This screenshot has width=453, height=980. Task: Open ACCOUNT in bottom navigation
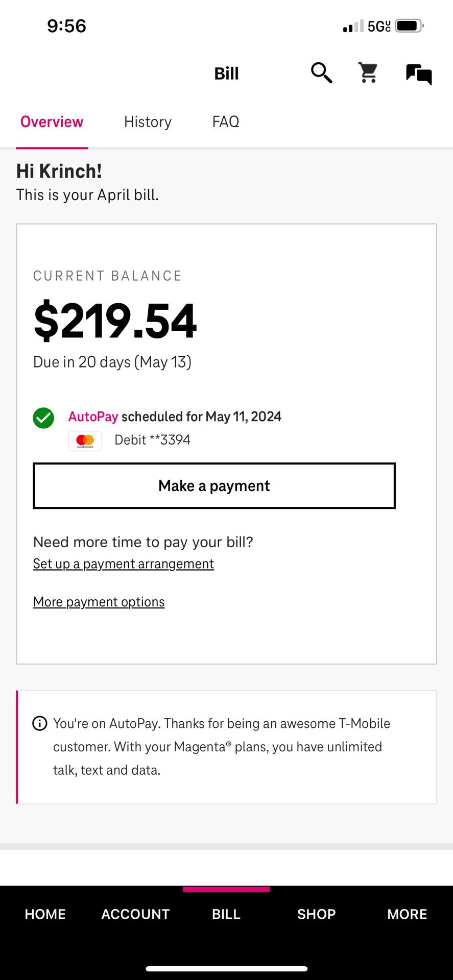click(x=135, y=914)
